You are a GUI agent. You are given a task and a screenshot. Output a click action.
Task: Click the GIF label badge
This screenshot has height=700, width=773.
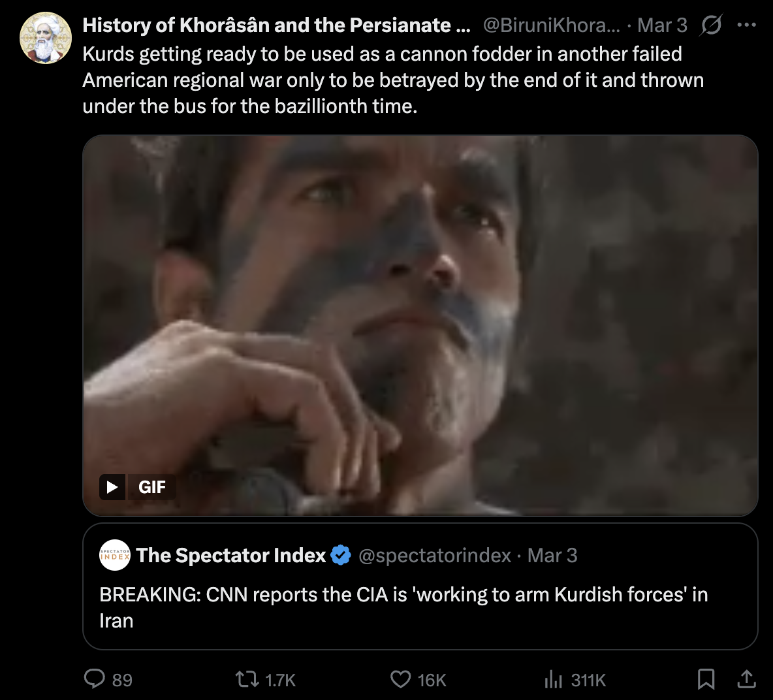[152, 487]
